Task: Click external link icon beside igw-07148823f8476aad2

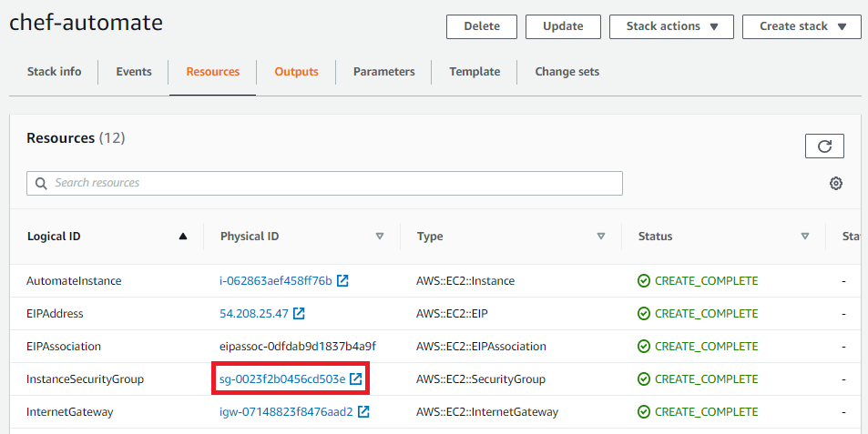Action: point(363,412)
